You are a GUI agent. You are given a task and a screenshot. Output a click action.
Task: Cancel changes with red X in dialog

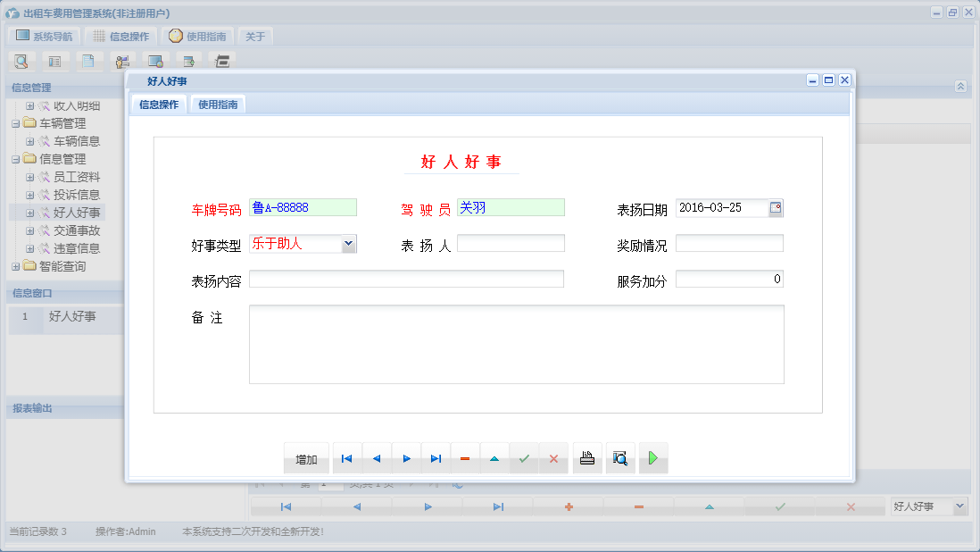[x=553, y=459]
